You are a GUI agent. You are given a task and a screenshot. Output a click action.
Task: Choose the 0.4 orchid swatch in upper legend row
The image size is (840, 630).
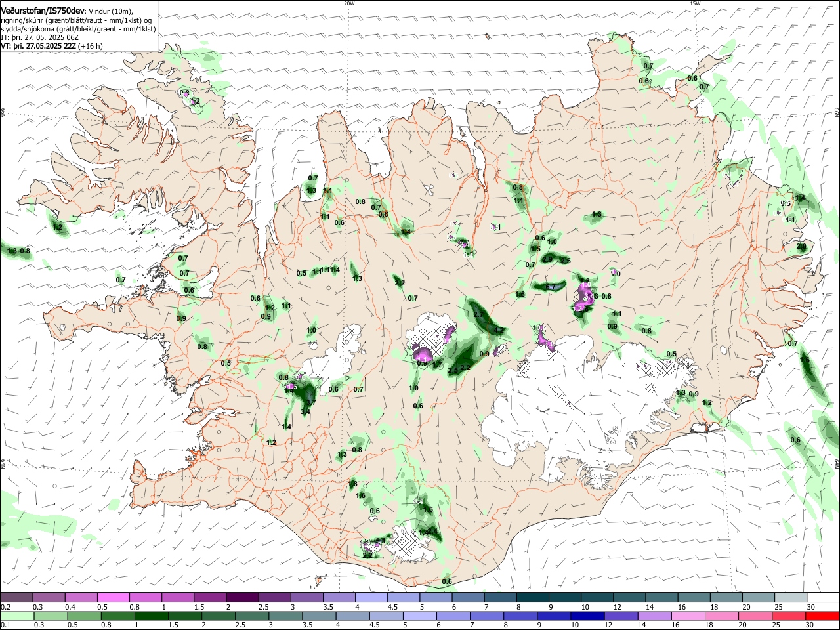pos(81,598)
